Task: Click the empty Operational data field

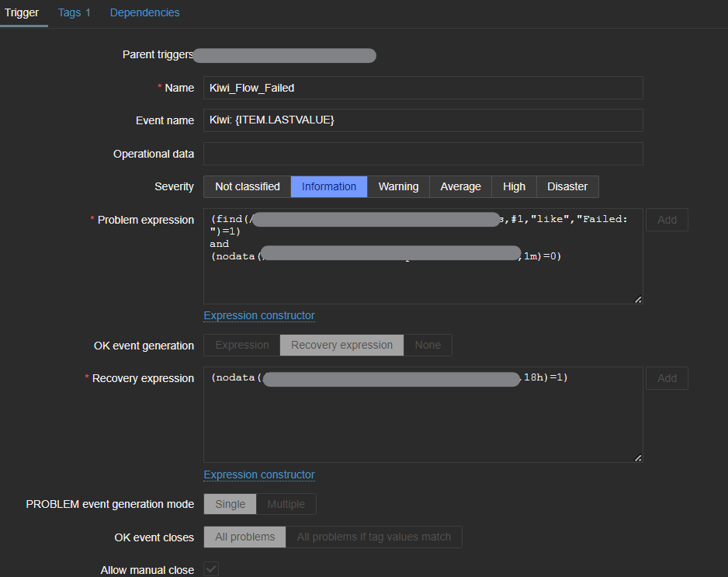Action: pos(423,154)
